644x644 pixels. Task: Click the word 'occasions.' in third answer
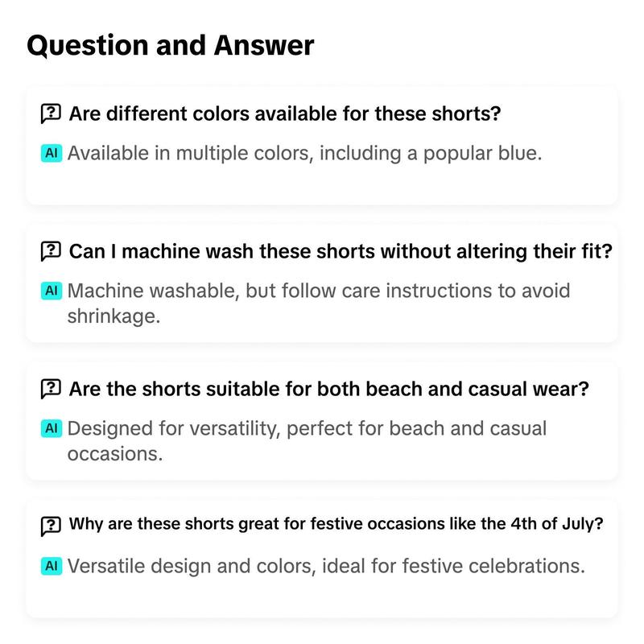coord(115,454)
